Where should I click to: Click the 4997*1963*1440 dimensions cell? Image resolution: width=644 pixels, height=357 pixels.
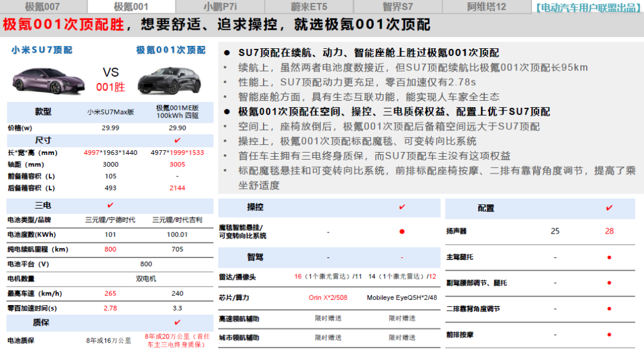point(110,153)
